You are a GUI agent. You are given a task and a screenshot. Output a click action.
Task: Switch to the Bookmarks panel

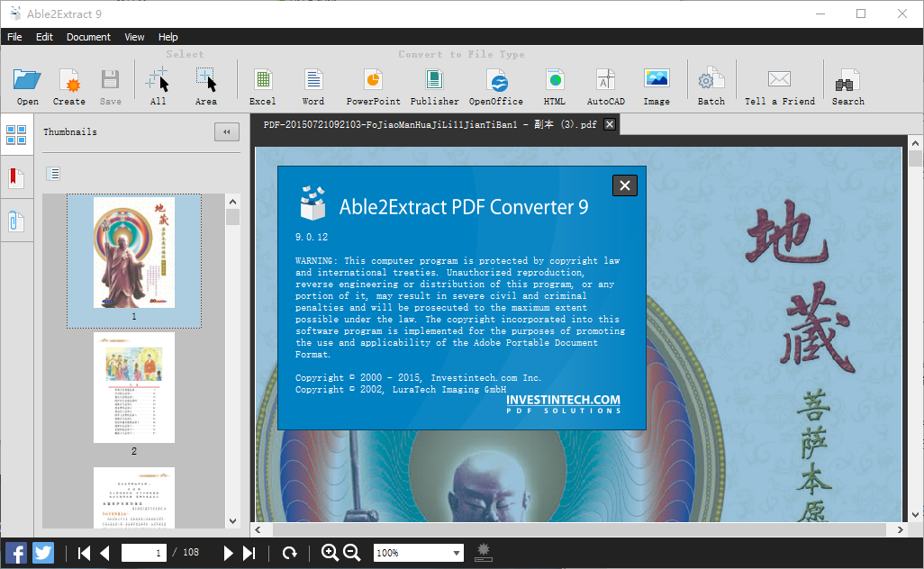pyautogui.click(x=16, y=176)
